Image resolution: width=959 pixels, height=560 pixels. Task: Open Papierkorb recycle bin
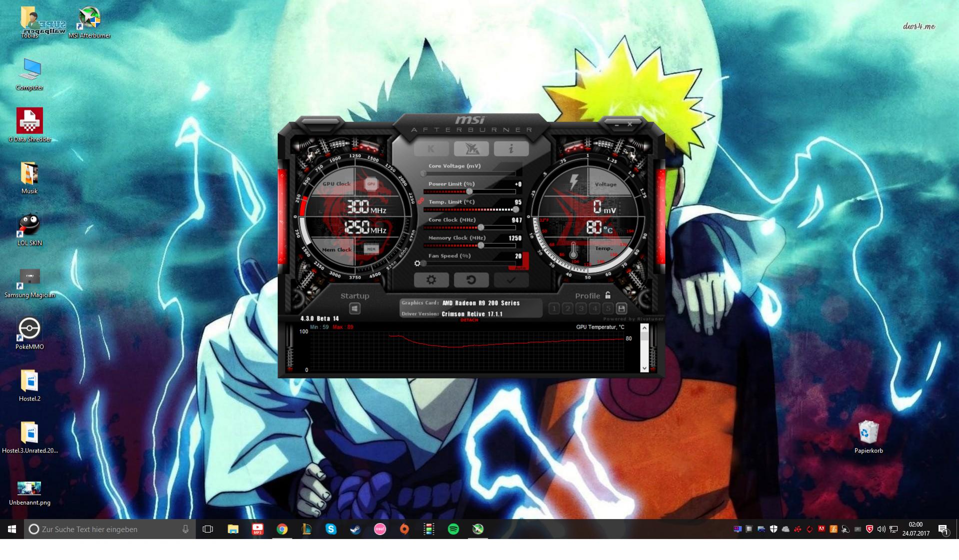pos(869,437)
